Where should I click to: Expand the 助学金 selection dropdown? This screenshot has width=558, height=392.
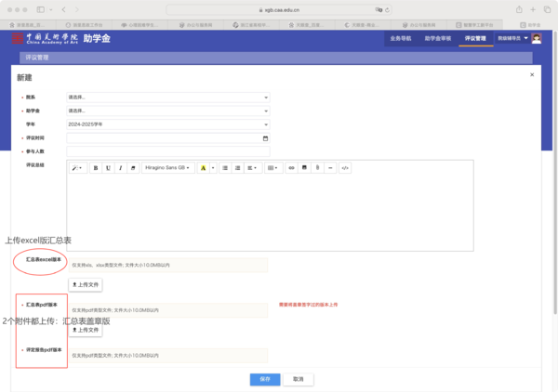(x=166, y=111)
